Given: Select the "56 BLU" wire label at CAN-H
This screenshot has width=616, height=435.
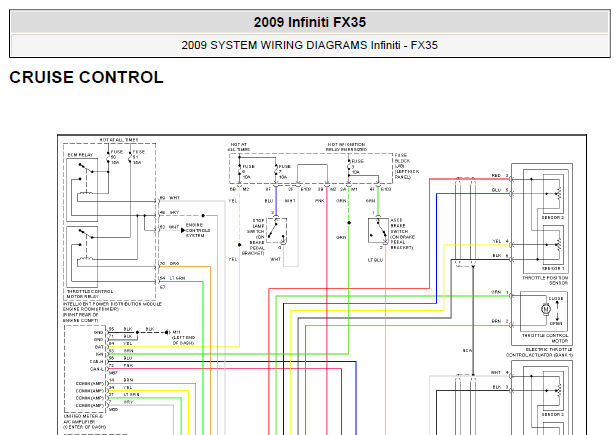Looking at the screenshot, I should (121, 358).
